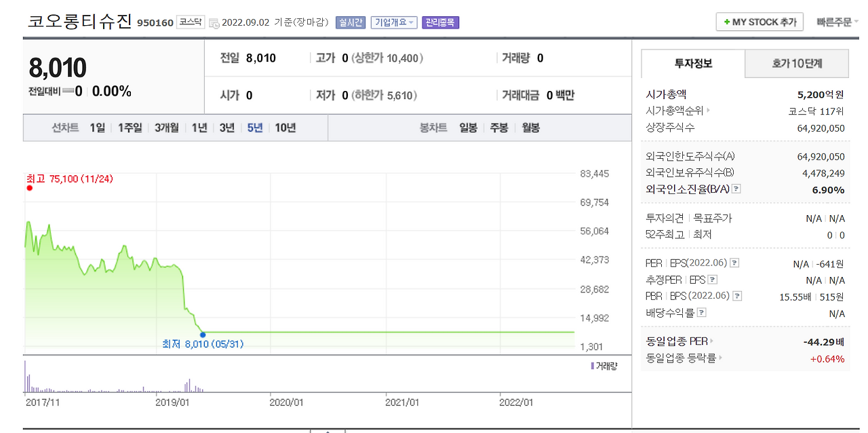868x433 pixels.
Task: Click the 외국인보유주식수 value 4,478,249
Action: click(823, 173)
